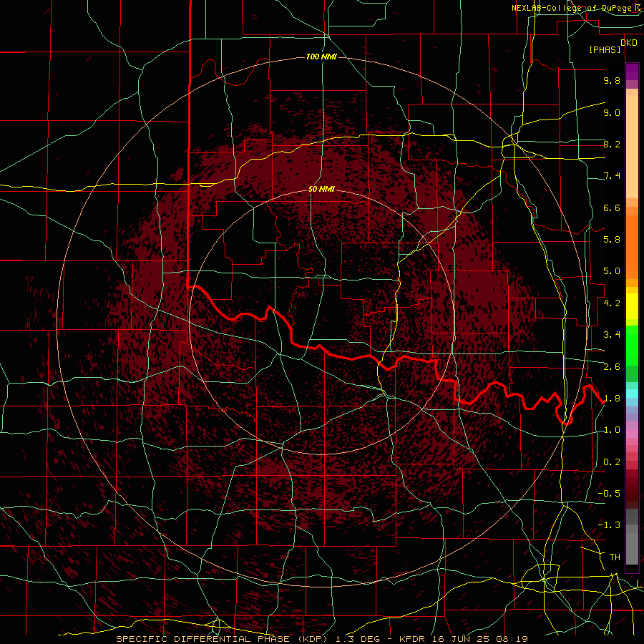Click the 50 NMI range ring label
The image size is (644, 644).
[321, 189]
